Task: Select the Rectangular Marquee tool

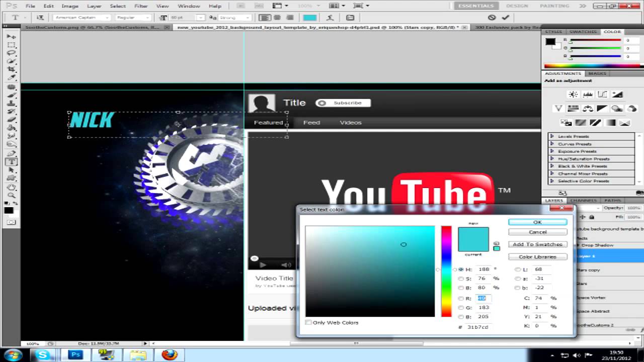Action: [x=11, y=45]
